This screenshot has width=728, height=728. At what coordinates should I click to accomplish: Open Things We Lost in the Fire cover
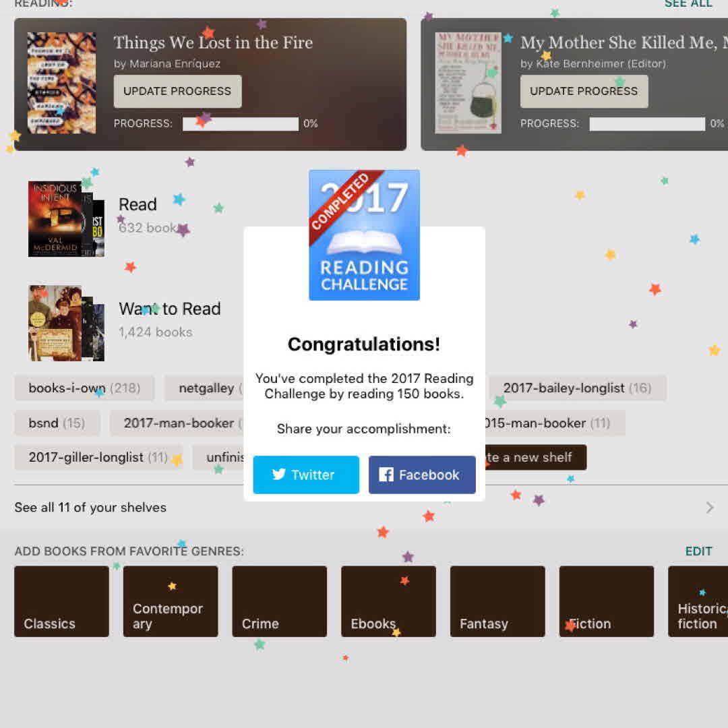(x=62, y=83)
